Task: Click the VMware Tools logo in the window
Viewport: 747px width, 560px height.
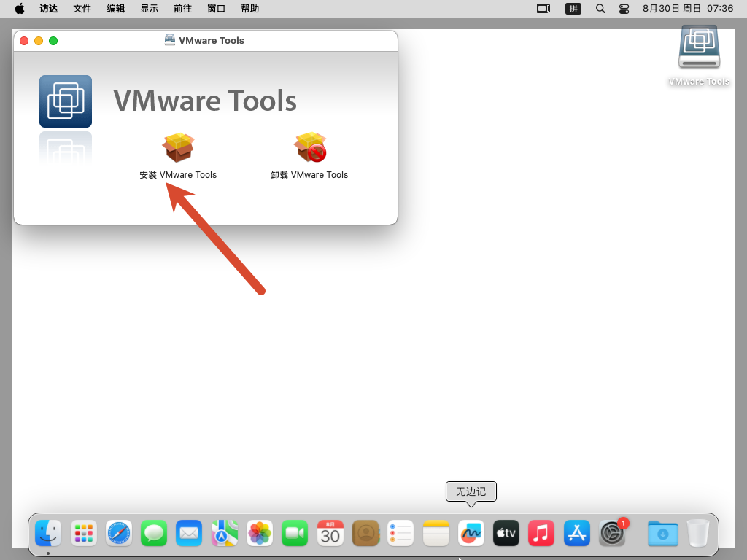Action: (65, 101)
